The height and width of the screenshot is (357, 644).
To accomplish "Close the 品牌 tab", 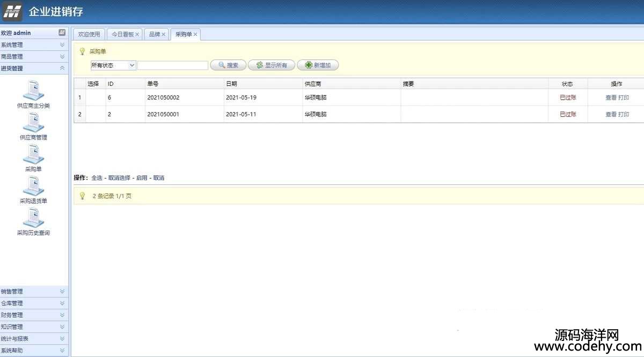I will [x=163, y=34].
